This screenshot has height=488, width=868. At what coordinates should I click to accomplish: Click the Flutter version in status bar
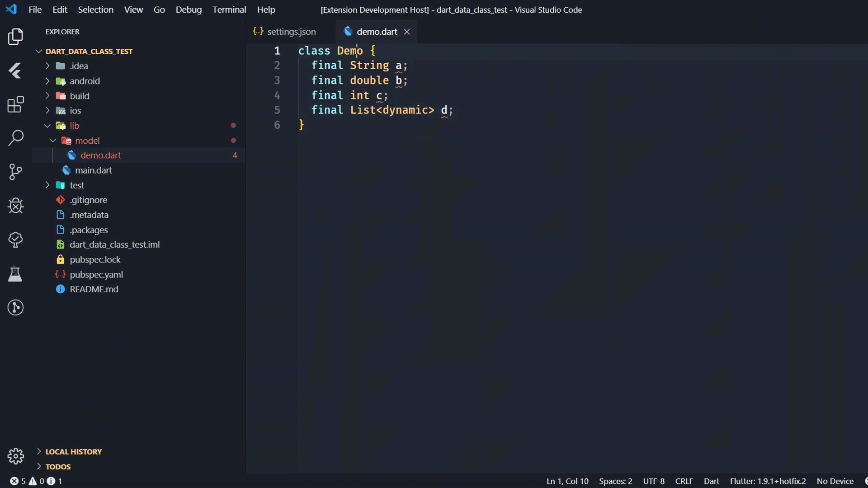768,481
